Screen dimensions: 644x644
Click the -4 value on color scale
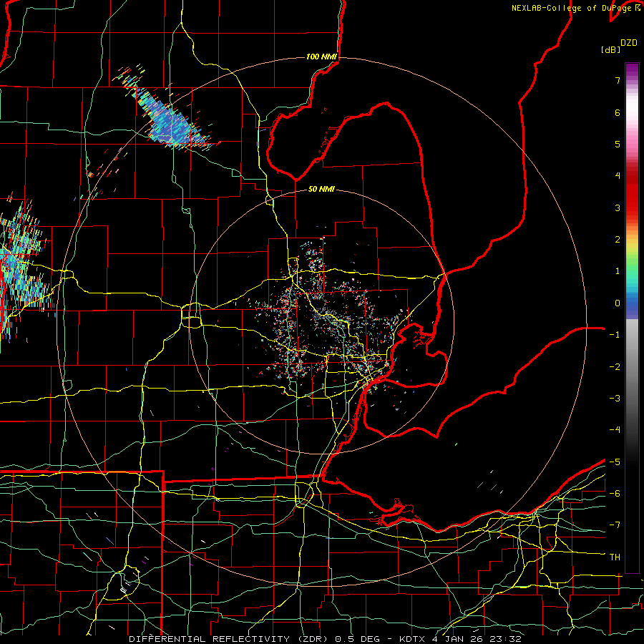click(615, 430)
